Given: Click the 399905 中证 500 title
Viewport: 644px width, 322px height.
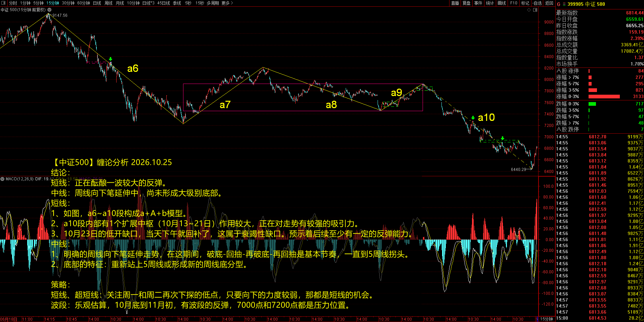Looking at the screenshot, I should (x=586, y=4).
